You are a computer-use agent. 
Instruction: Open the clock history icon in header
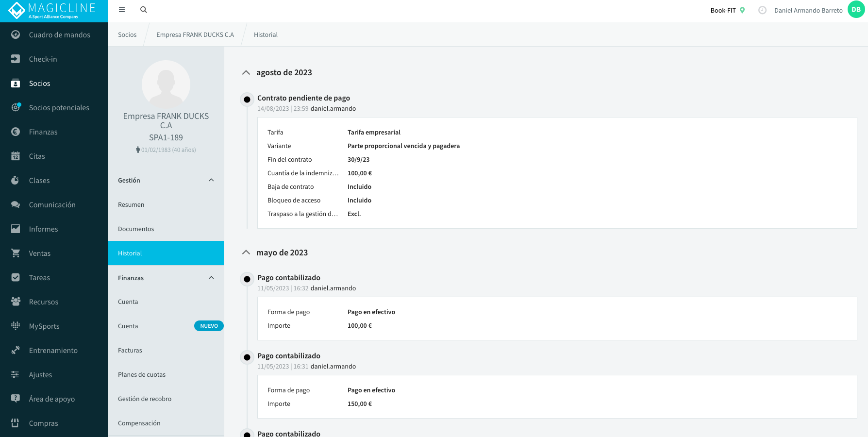(762, 10)
